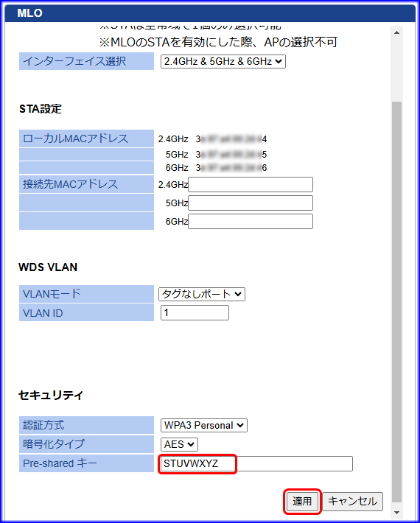Viewport: 420px width, 523px height.
Task: Click the WDS VLAN section heading
Action: (48, 267)
